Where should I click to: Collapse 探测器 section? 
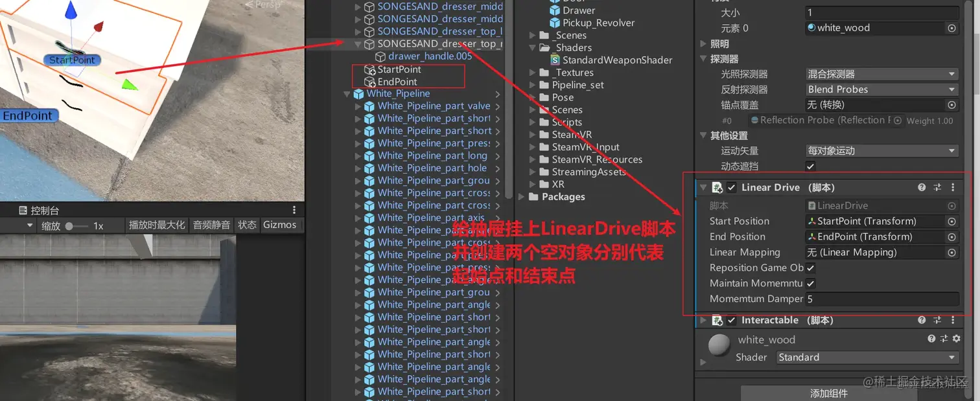tap(704, 59)
